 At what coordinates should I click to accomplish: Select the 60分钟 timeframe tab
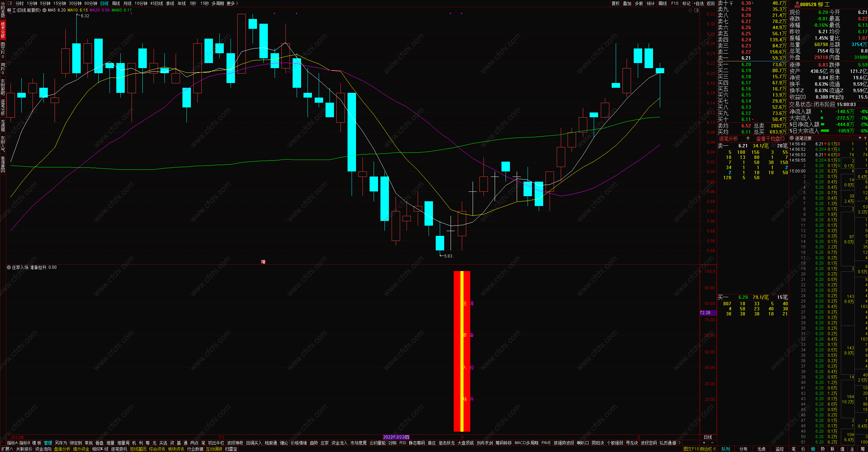tap(91, 3)
